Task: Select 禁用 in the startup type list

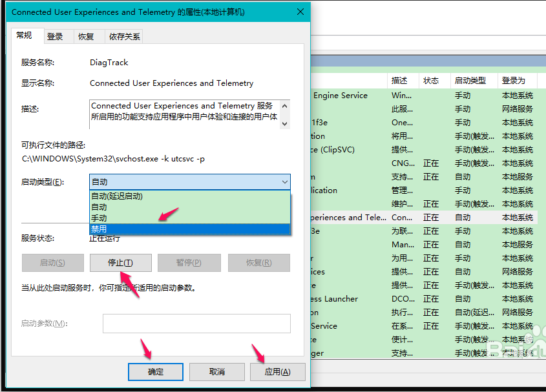Action: (x=190, y=229)
